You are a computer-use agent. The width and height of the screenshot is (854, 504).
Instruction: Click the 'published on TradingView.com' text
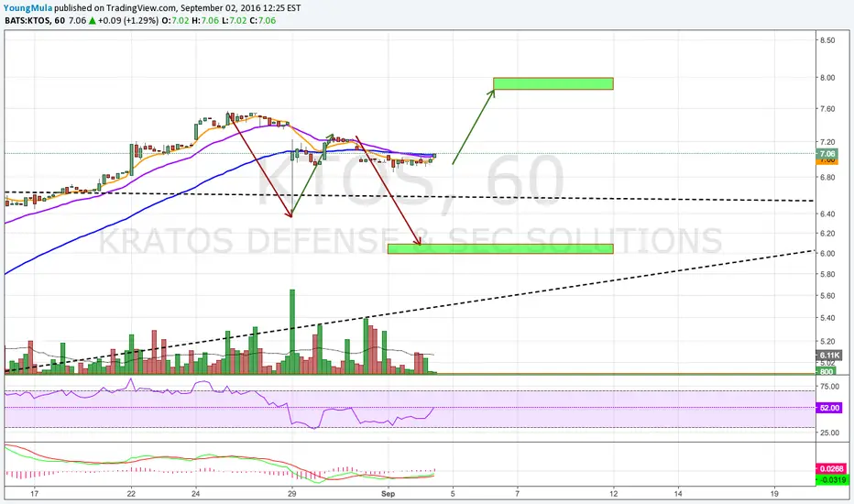click(115, 8)
